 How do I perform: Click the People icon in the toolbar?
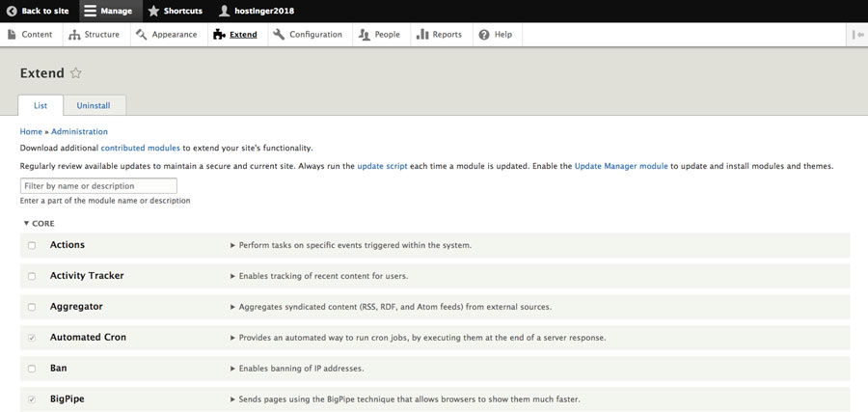click(x=365, y=35)
